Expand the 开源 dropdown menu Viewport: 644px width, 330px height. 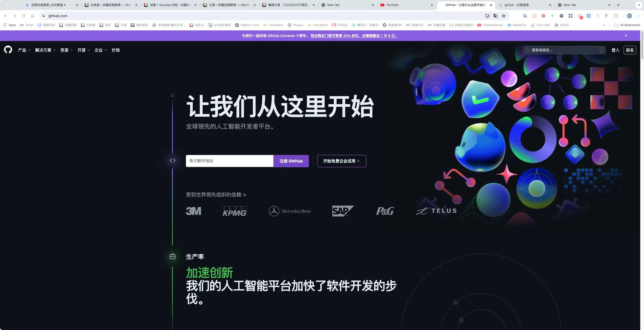[84, 50]
